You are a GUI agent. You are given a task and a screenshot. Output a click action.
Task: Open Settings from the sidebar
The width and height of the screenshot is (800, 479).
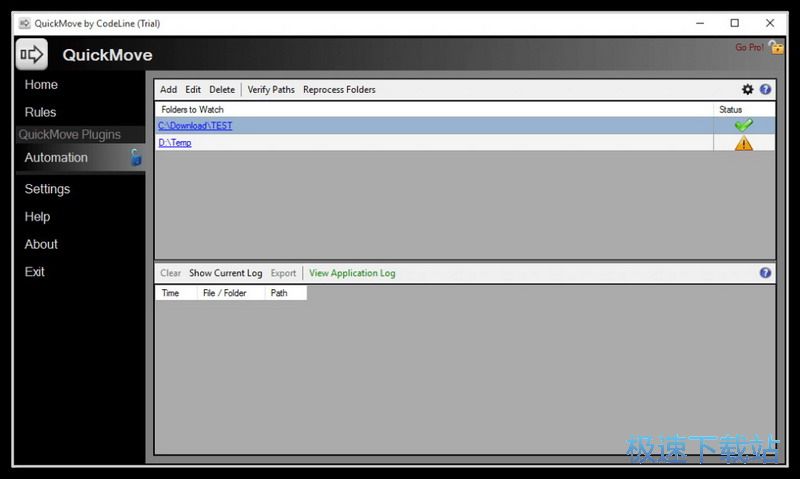pos(47,189)
